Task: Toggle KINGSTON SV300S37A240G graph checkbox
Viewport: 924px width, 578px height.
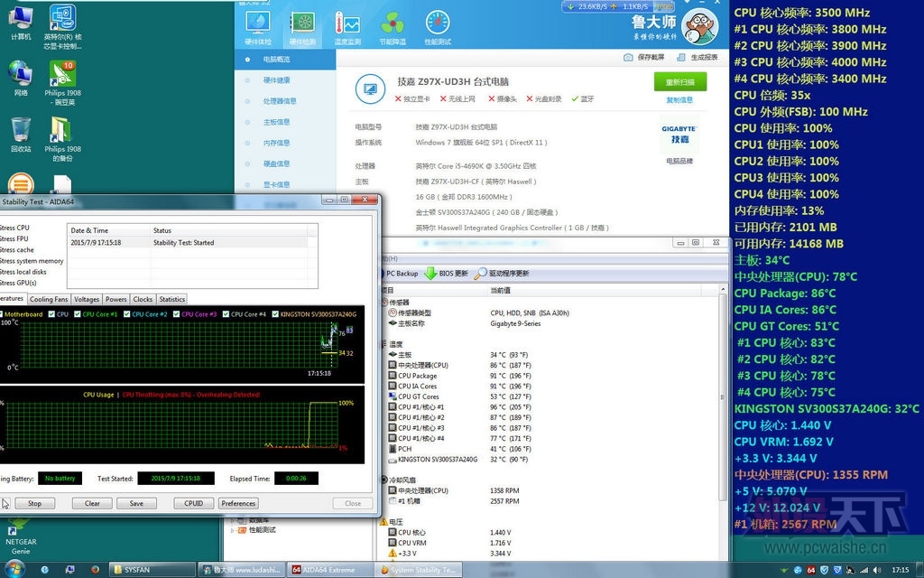Action: pos(275,314)
